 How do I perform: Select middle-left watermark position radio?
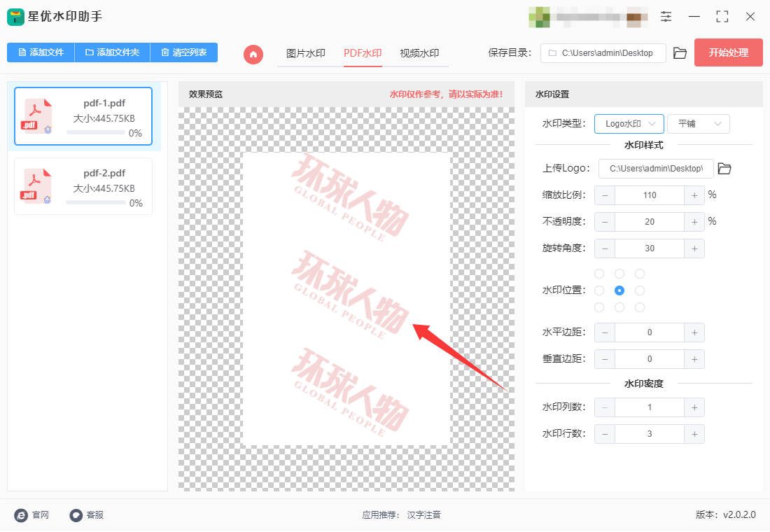[599, 290]
